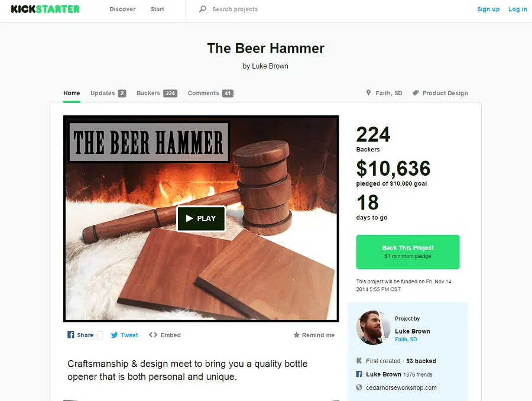
Task: Click the Embed code brackets icon
Action: click(153, 335)
